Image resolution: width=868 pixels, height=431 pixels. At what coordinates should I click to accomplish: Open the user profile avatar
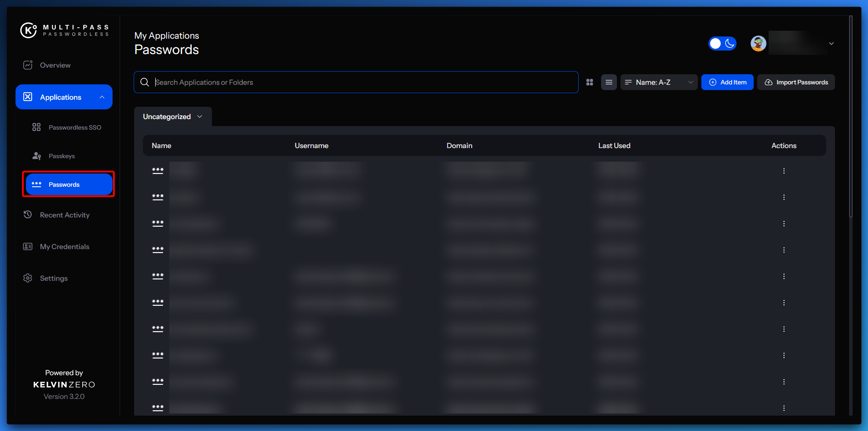point(758,43)
